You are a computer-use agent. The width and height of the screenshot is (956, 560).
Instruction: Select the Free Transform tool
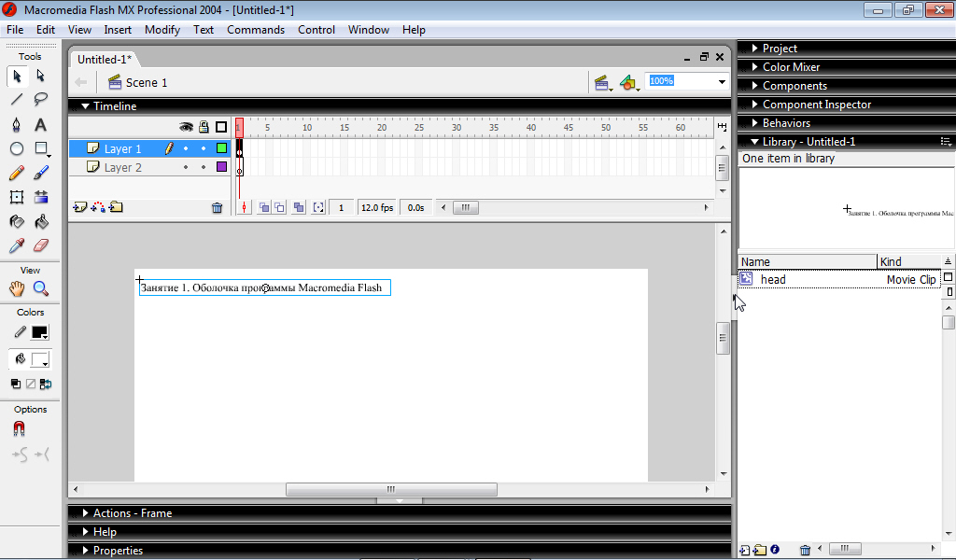[x=17, y=197]
